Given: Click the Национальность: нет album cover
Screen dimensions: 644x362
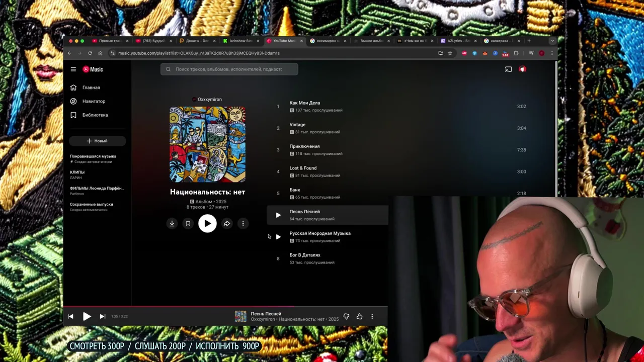Looking at the screenshot, I should point(207,144).
